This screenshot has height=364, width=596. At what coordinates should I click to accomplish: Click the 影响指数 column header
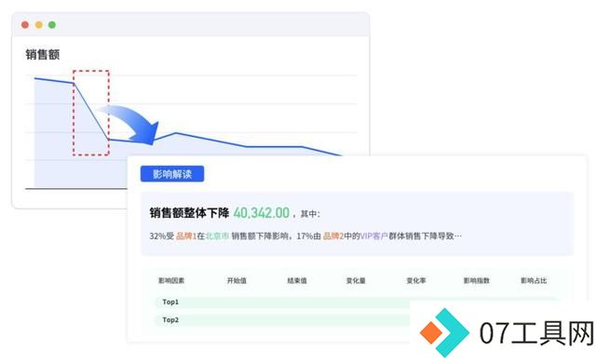(477, 281)
